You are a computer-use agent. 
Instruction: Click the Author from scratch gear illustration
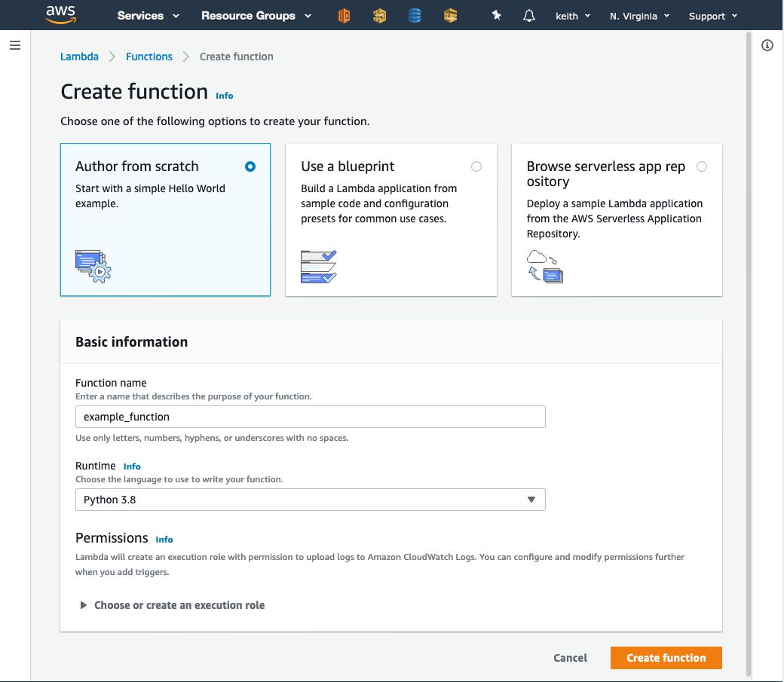[93, 267]
